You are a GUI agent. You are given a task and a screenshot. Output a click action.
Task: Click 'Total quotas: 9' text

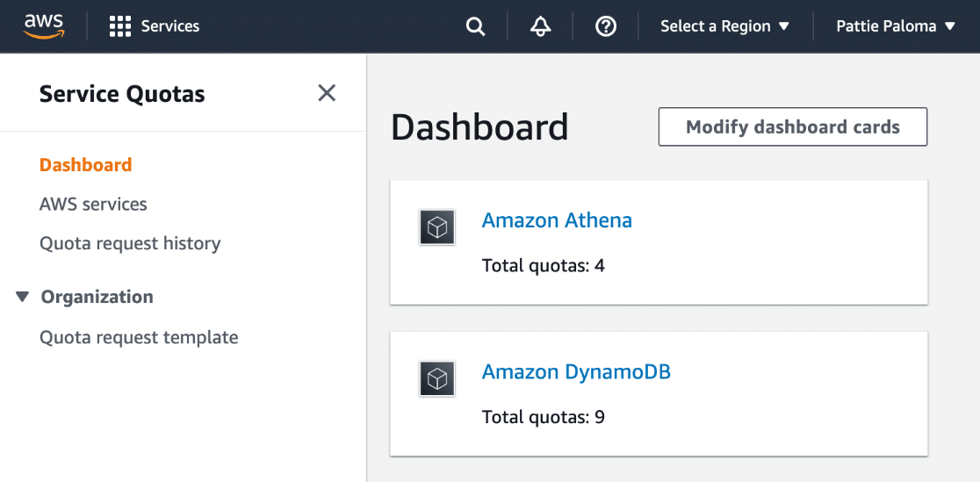point(543,417)
